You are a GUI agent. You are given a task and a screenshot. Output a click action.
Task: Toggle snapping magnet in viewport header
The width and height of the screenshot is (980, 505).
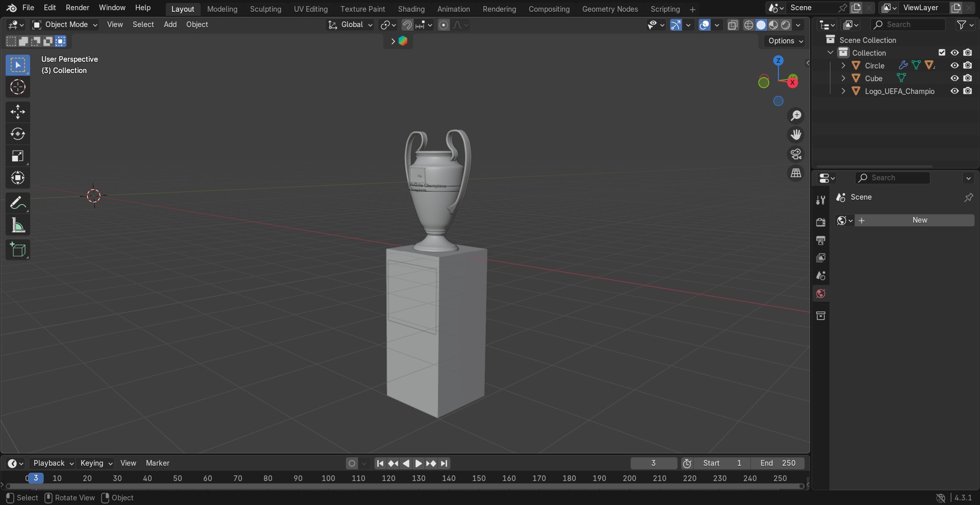pos(407,25)
